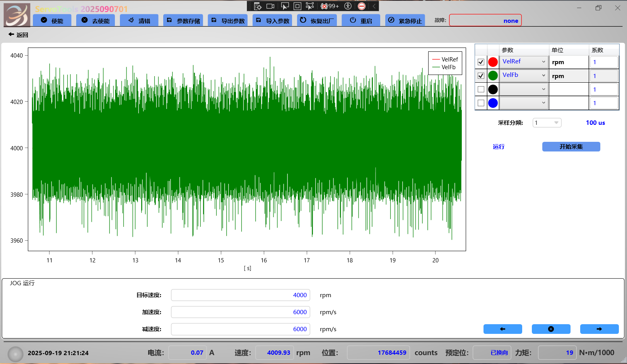Viewport: 627px width, 364px height.
Task: Enable the blue channel checkbox
Action: click(481, 103)
